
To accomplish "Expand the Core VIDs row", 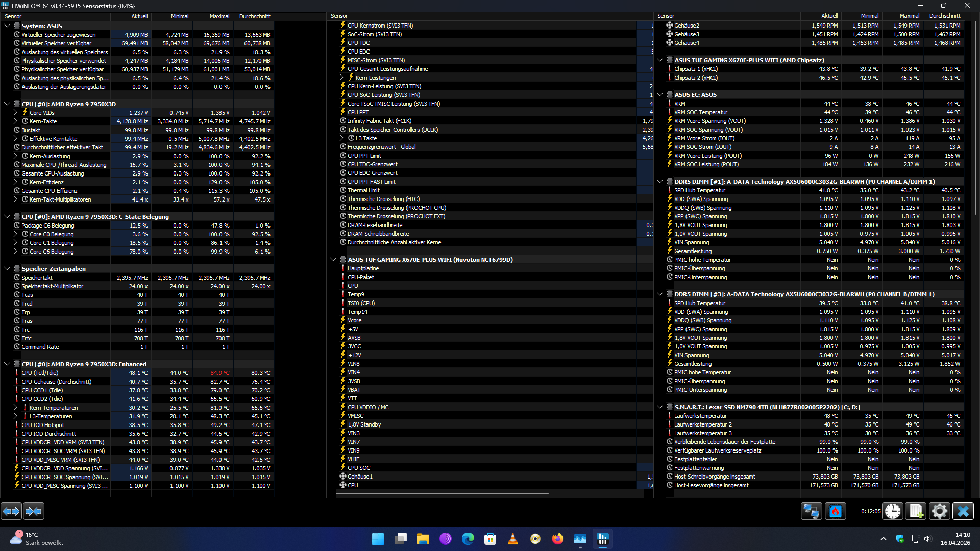I will click(x=15, y=113).
